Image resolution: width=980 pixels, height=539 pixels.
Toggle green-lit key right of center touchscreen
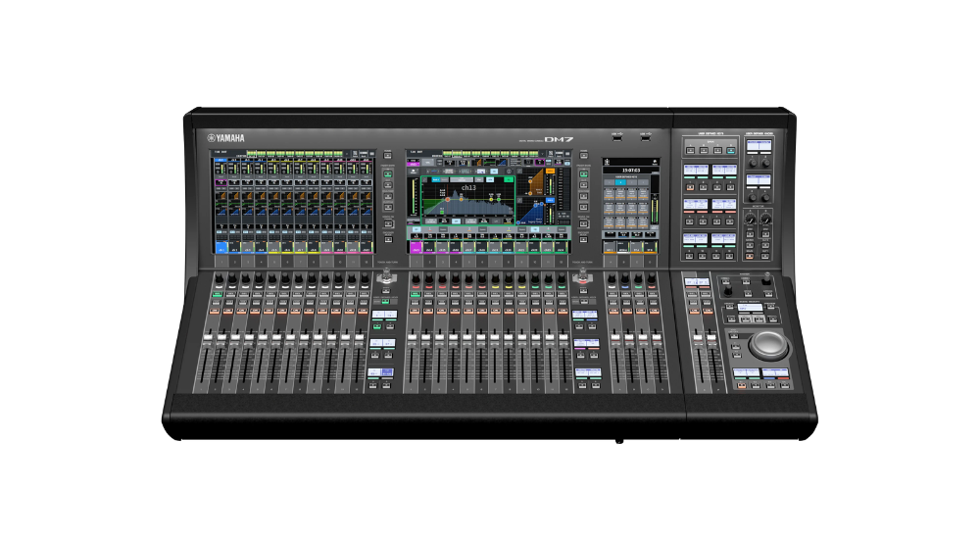(584, 173)
